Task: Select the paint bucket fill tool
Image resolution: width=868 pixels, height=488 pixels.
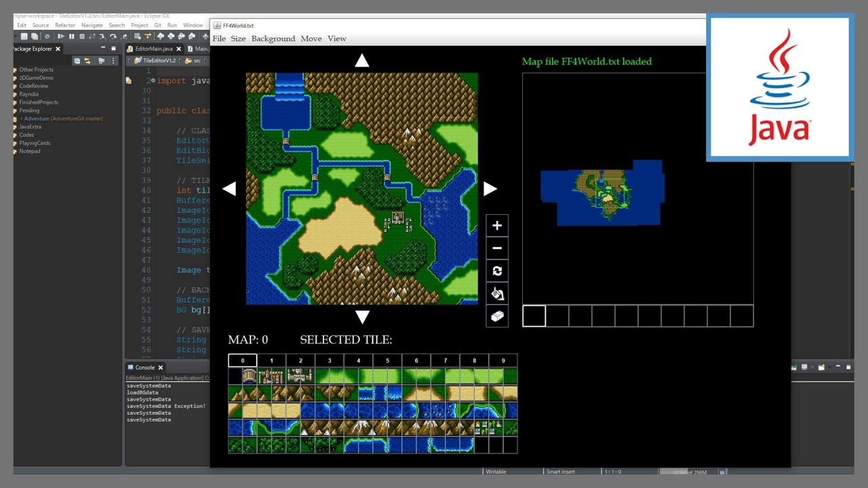Action: [x=497, y=293]
